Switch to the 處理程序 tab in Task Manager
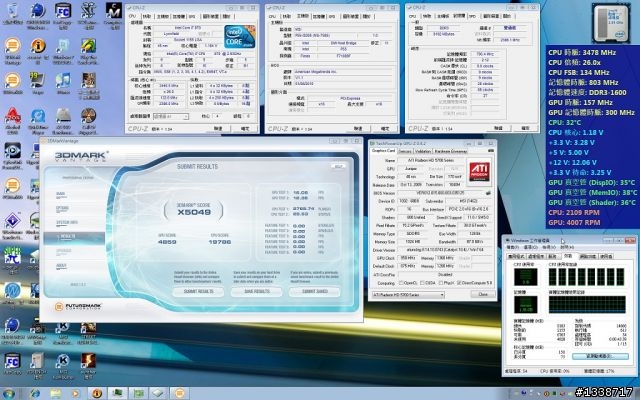Viewport: 640px width, 400px height. [536, 256]
